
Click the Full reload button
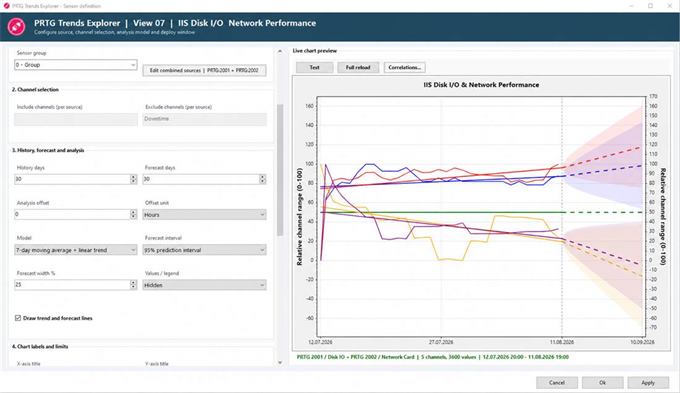(x=358, y=67)
